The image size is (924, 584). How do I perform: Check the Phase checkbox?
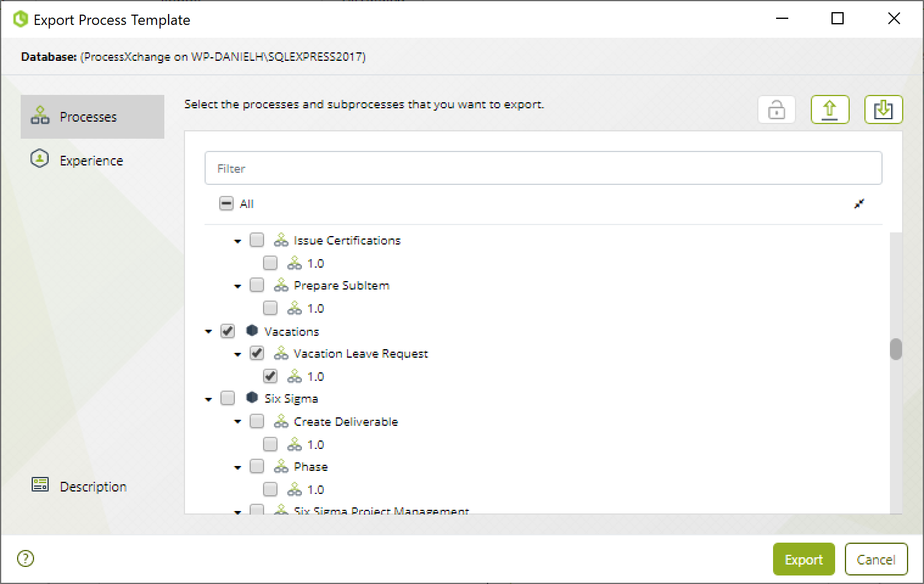point(257,466)
